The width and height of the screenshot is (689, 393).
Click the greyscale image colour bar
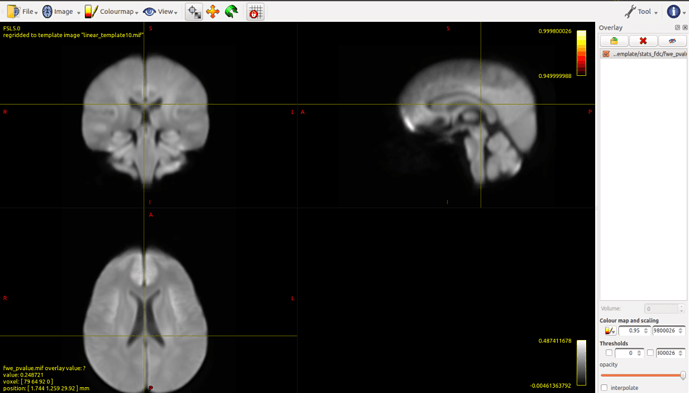[581, 363]
